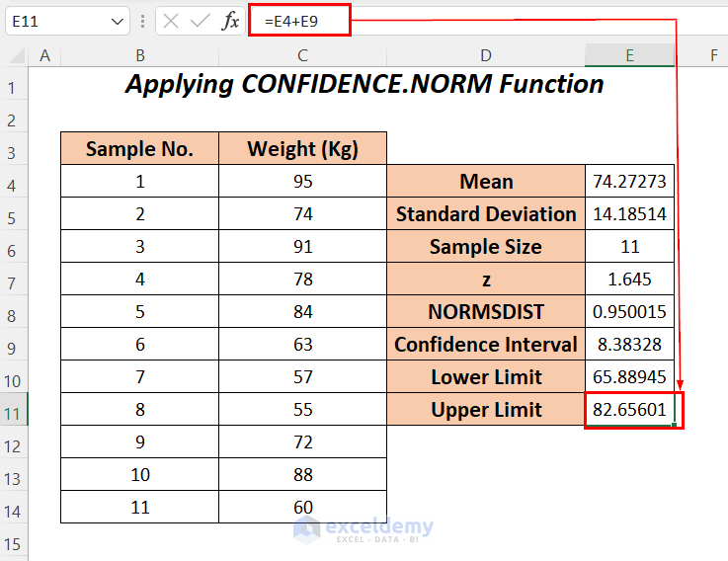Click the weight cell with value 60

(x=302, y=507)
